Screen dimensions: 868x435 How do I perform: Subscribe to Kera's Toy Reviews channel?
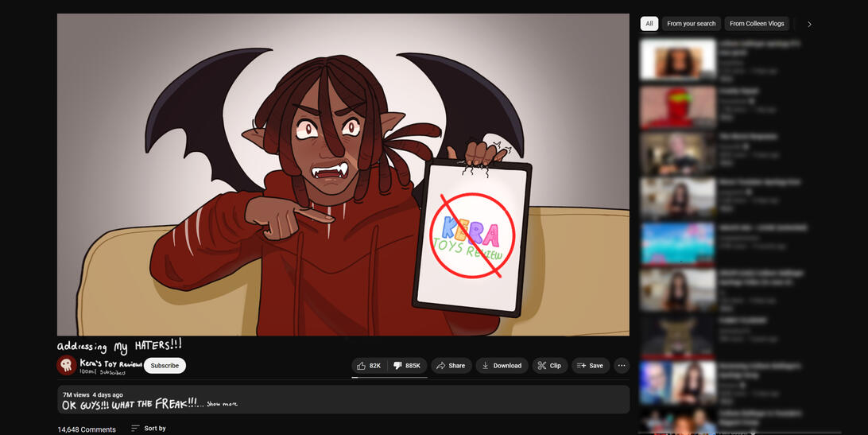pyautogui.click(x=165, y=366)
